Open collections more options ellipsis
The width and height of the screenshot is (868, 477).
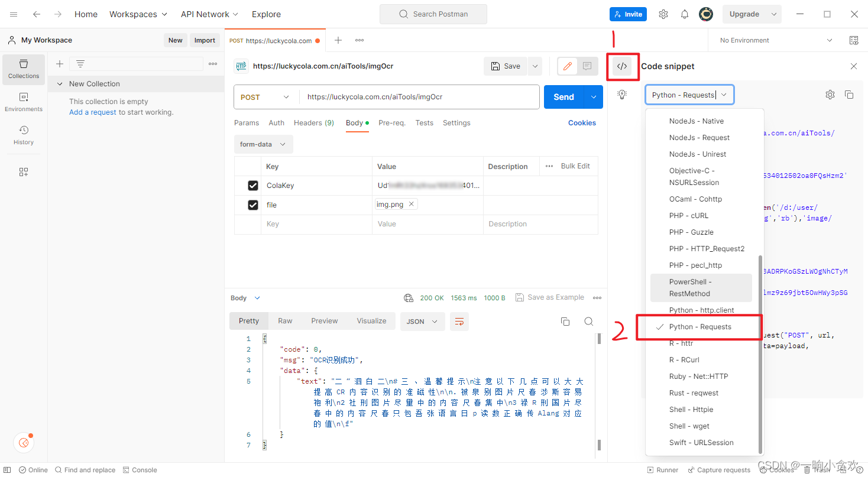click(213, 64)
